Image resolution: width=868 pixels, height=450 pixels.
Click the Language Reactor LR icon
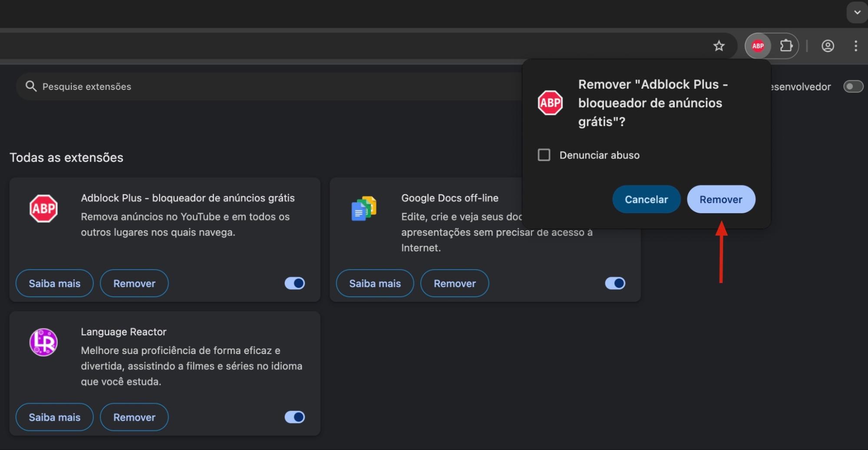tap(43, 342)
